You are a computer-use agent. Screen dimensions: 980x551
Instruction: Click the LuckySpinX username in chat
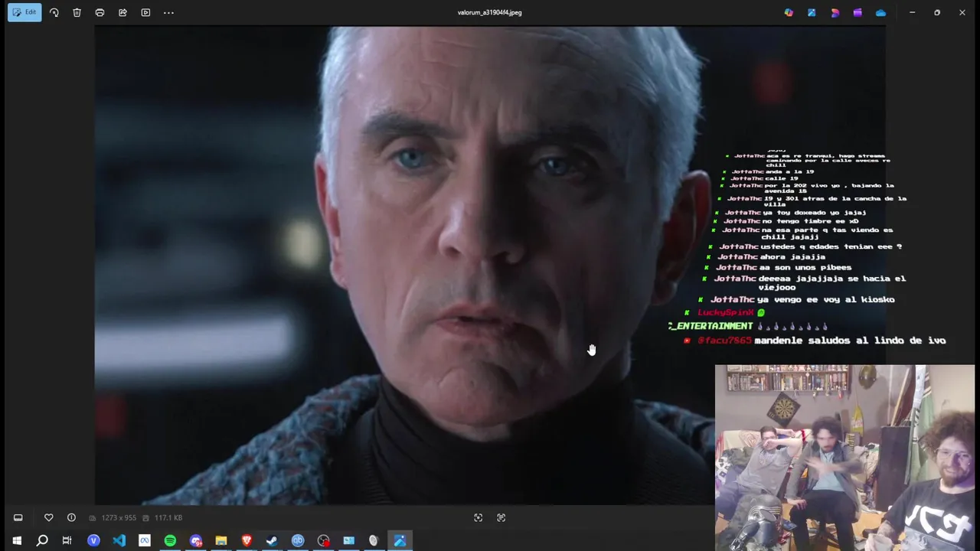click(726, 312)
